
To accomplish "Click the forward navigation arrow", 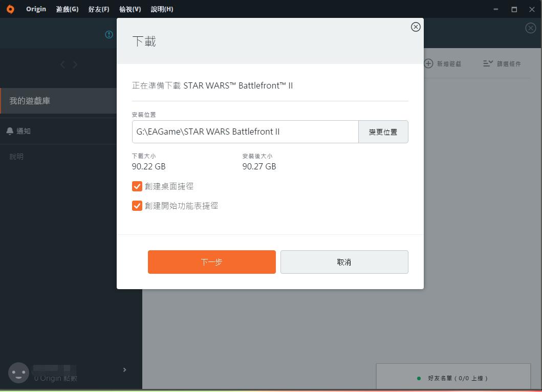I will [75, 64].
